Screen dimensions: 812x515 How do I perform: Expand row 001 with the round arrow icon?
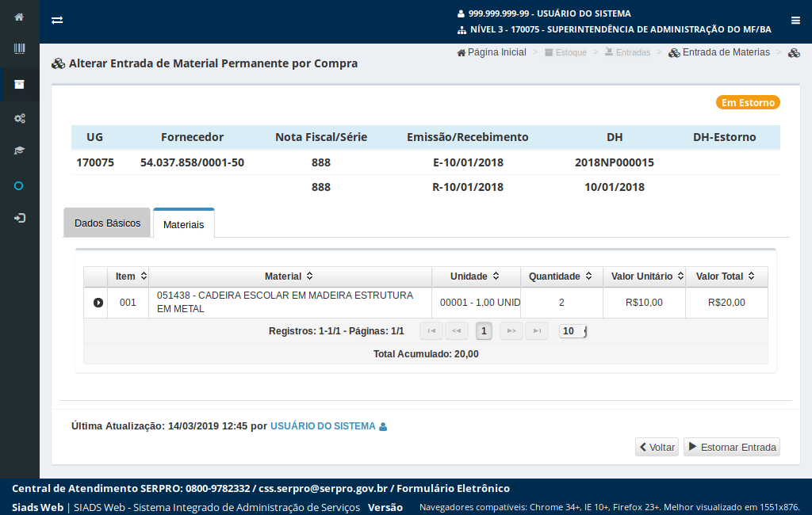point(98,303)
